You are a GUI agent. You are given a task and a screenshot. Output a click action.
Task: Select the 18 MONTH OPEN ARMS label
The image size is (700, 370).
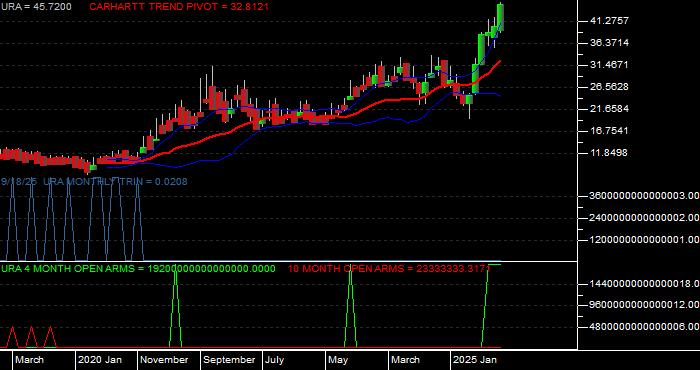coord(389,269)
